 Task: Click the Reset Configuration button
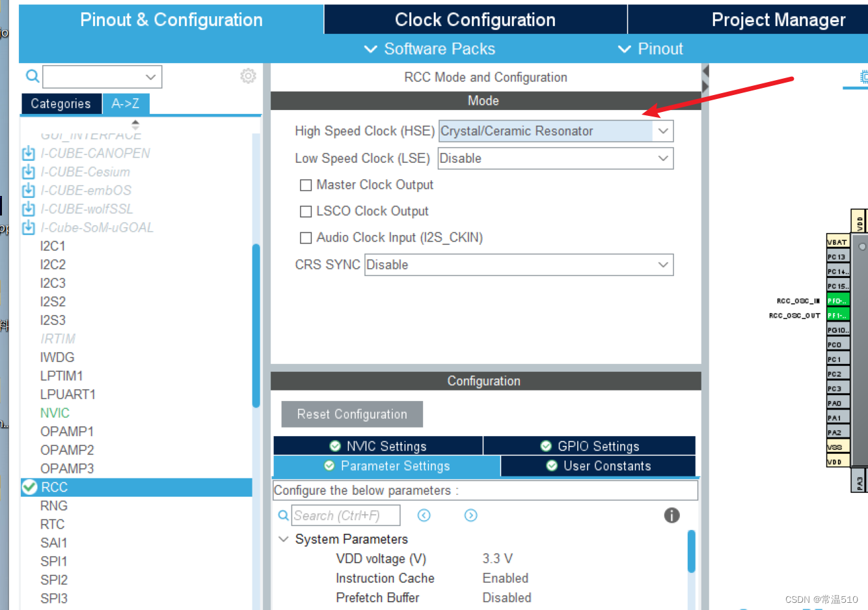[x=352, y=414]
